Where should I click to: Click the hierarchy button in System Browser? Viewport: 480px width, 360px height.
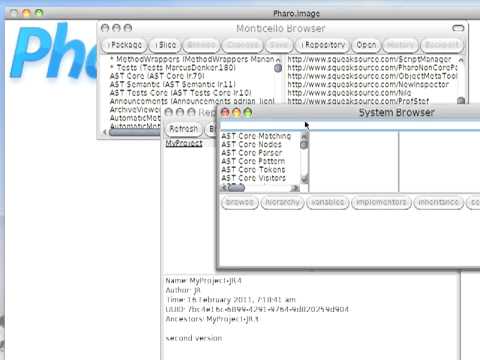(282, 202)
